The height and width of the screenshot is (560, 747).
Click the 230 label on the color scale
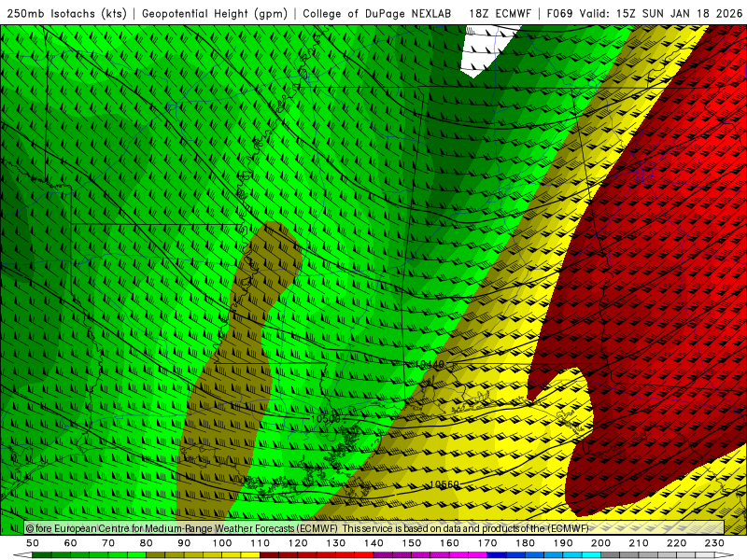coord(714,542)
